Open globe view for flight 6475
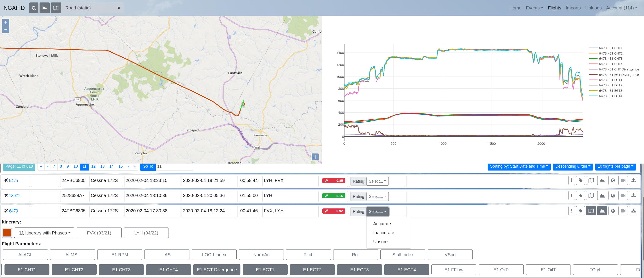 click(613, 180)
